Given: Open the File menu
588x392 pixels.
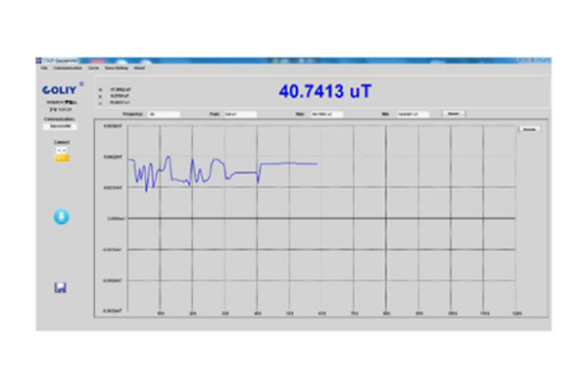Looking at the screenshot, I should coord(43,68).
